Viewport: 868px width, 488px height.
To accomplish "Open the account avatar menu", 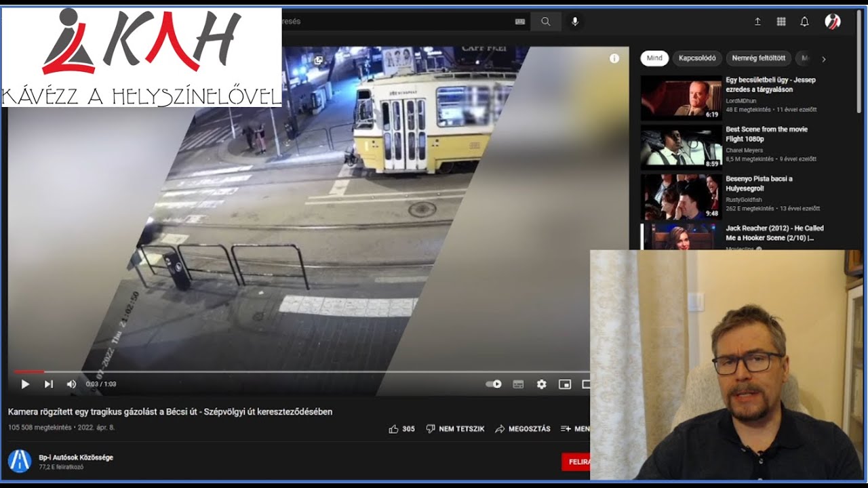I will 833,22.
